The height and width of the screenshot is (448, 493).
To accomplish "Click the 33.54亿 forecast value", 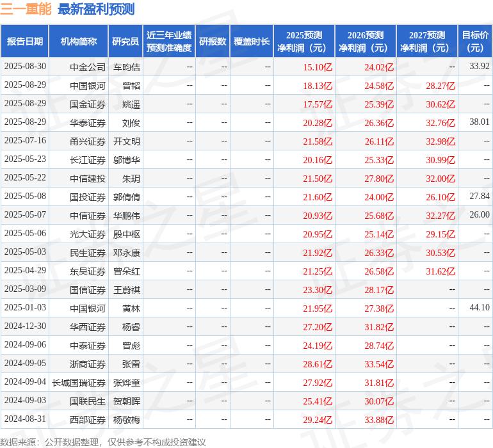I will pos(379,364).
